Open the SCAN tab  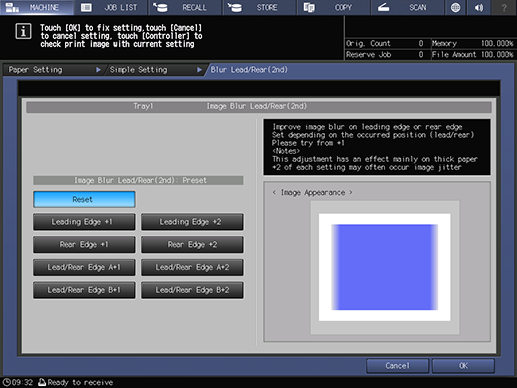407,7
